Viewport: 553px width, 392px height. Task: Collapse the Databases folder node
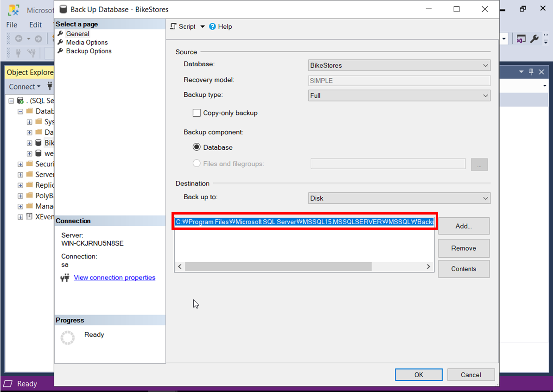click(20, 111)
